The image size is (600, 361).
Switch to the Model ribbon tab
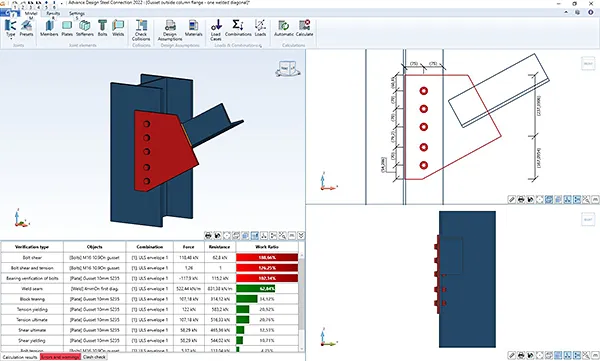(31, 13)
